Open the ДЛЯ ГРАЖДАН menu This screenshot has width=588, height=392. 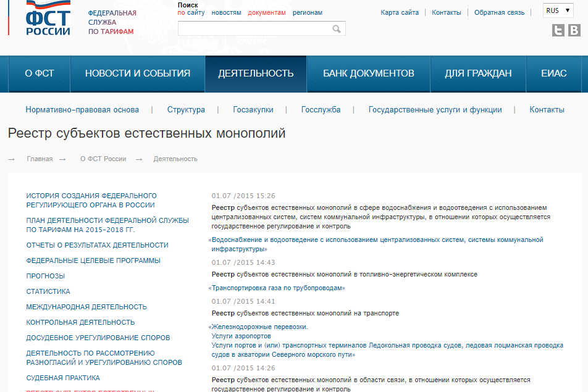tap(478, 72)
